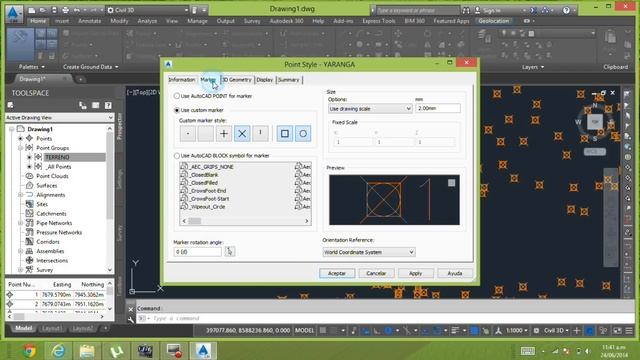
Task: Switch to the 3D Geometry tab
Action: click(237, 80)
